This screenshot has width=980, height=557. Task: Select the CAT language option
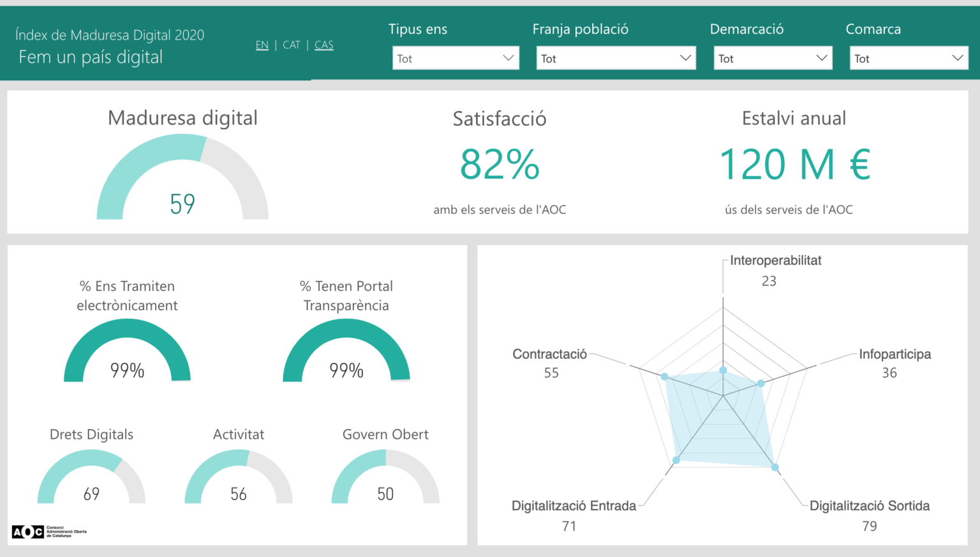[292, 45]
